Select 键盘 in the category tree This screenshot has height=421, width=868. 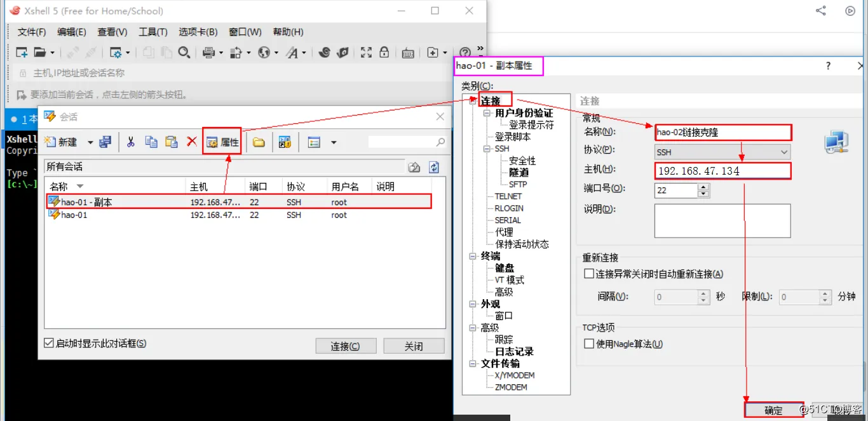click(x=505, y=268)
